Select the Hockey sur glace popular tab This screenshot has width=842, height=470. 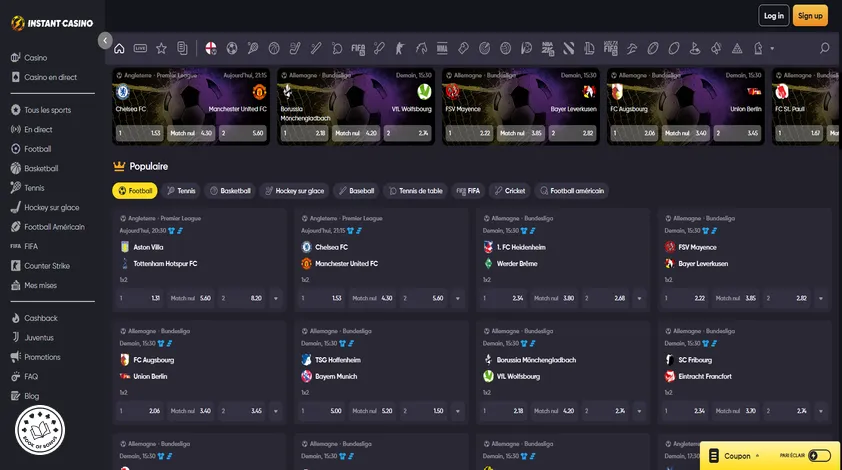(294, 191)
